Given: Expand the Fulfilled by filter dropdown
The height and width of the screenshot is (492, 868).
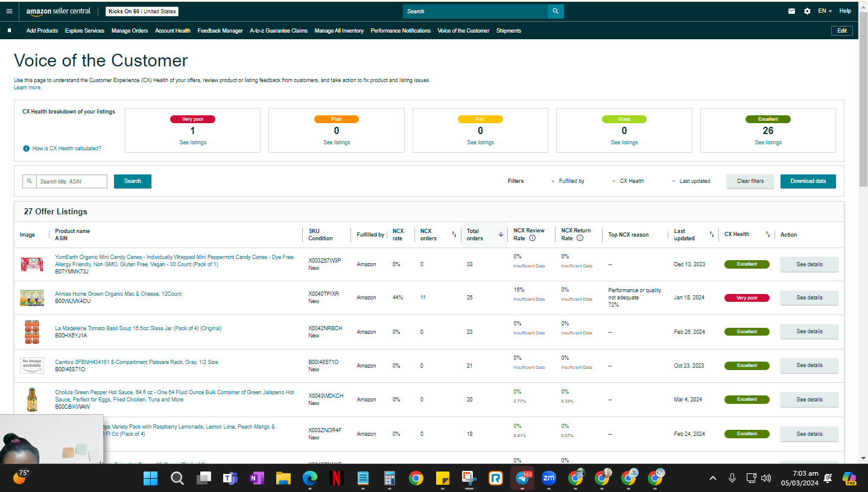Looking at the screenshot, I should pyautogui.click(x=568, y=181).
